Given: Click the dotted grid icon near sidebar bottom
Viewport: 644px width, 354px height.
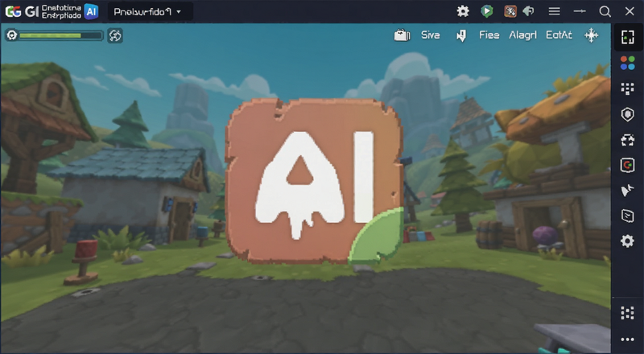Looking at the screenshot, I should coord(628,313).
